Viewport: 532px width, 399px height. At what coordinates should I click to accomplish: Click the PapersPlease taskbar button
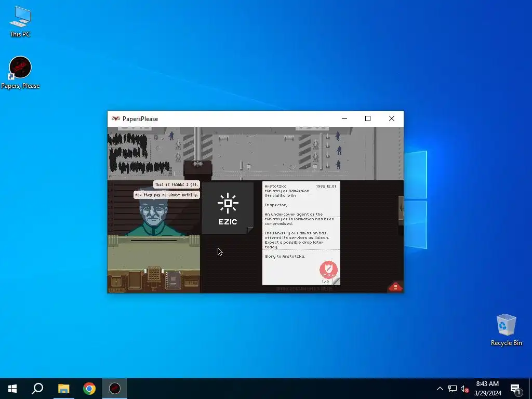coord(115,389)
